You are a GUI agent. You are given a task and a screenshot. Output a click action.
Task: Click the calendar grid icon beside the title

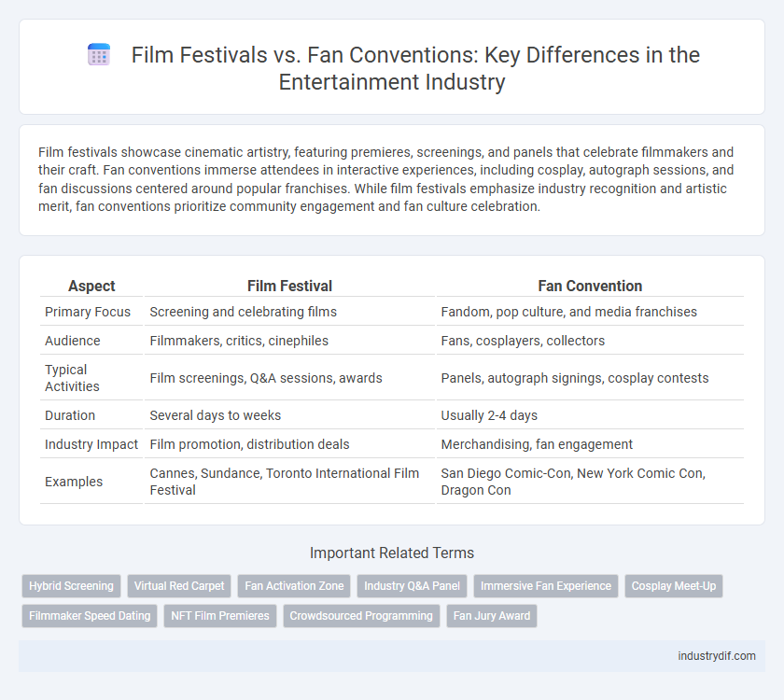pos(99,54)
